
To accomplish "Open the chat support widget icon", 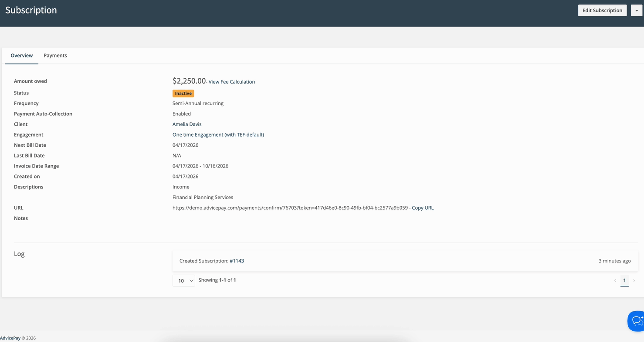I will 636,321.
